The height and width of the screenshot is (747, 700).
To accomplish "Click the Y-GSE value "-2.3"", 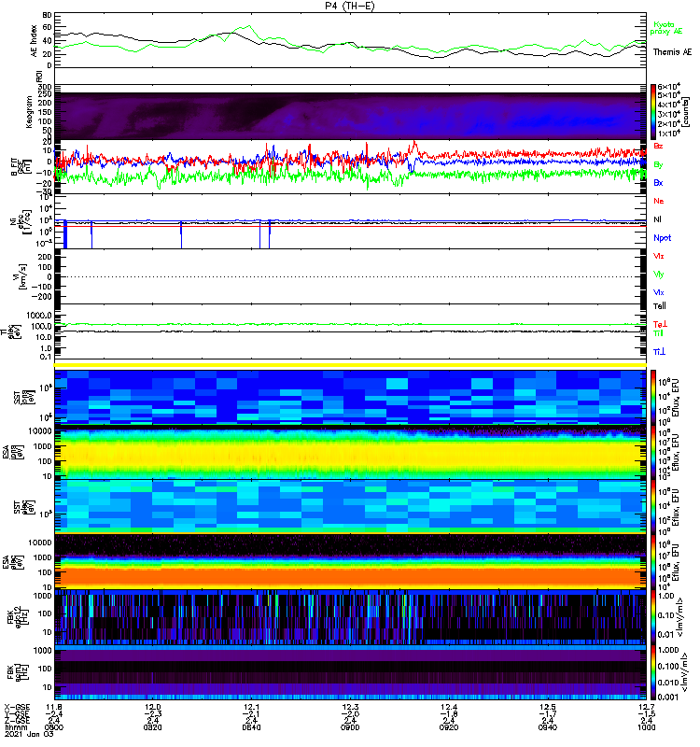I will tap(153, 714).
